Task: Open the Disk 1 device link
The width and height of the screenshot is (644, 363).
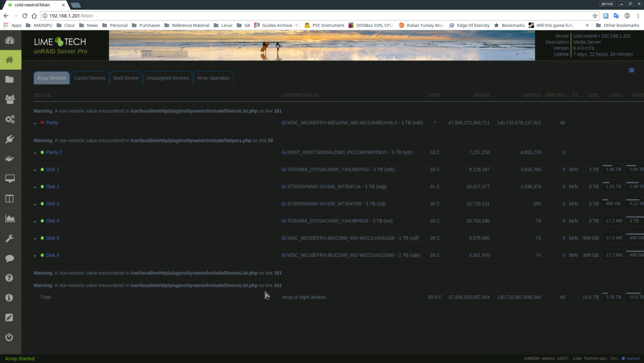Action: tap(53, 170)
